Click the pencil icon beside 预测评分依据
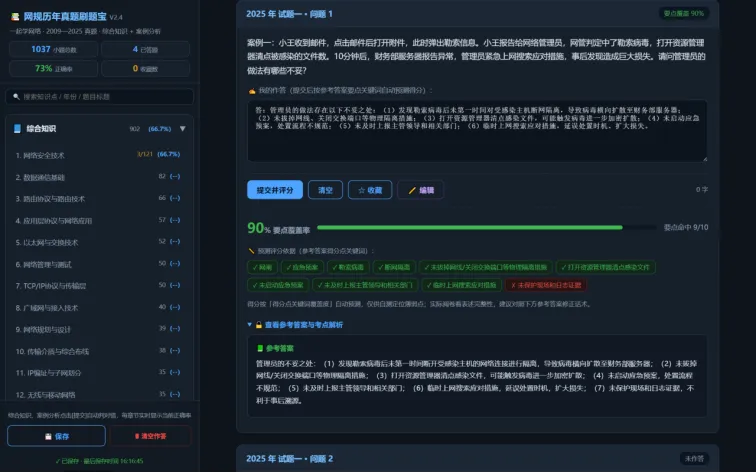Image resolution: width=756 pixels, height=473 pixels. 251,251
